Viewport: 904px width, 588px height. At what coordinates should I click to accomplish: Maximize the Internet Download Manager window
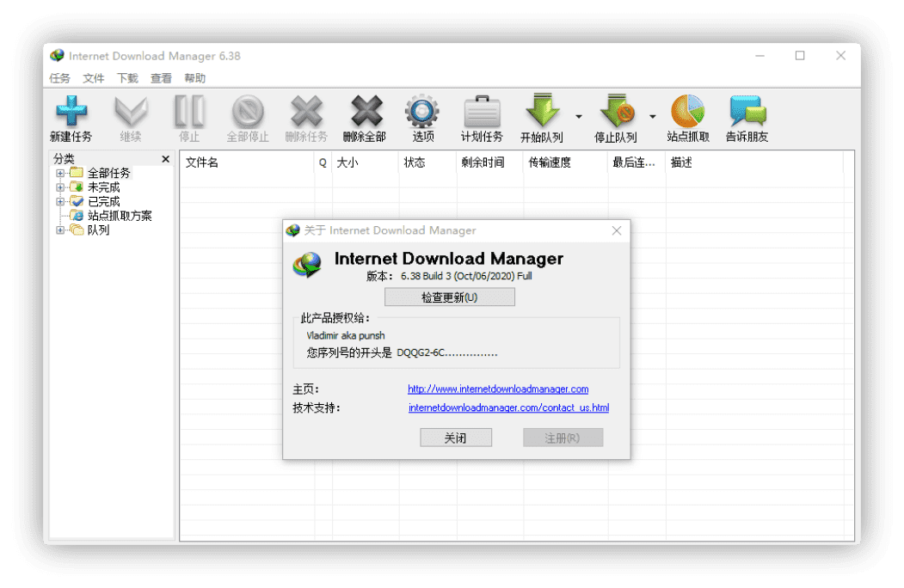click(800, 56)
